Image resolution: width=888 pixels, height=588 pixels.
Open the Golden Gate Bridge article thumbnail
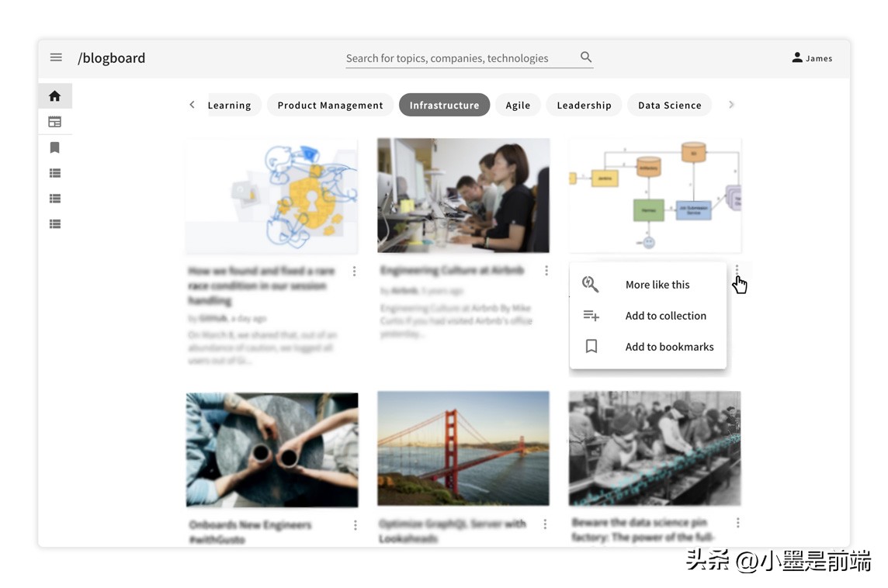coord(463,448)
